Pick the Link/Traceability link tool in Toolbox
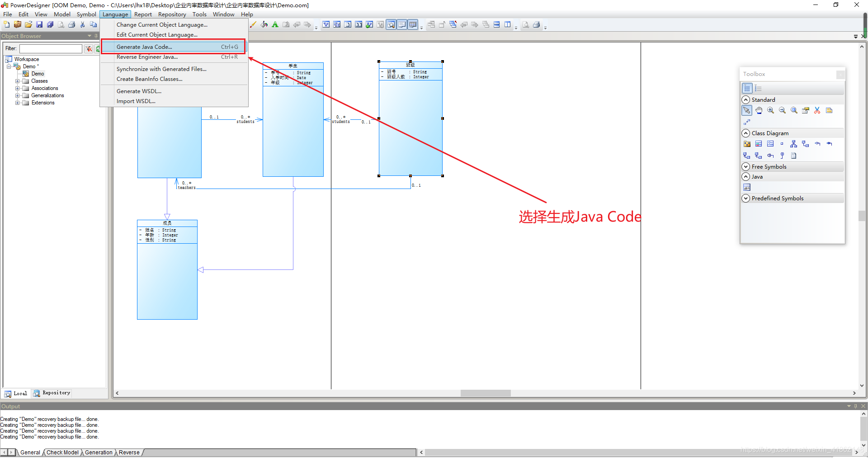868x458 pixels. (x=747, y=122)
